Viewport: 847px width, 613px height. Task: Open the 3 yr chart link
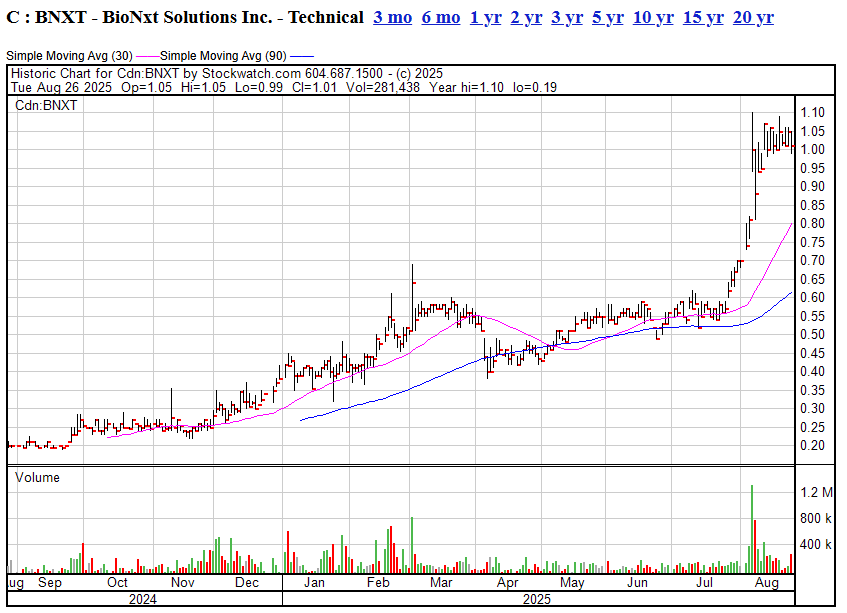pos(567,17)
